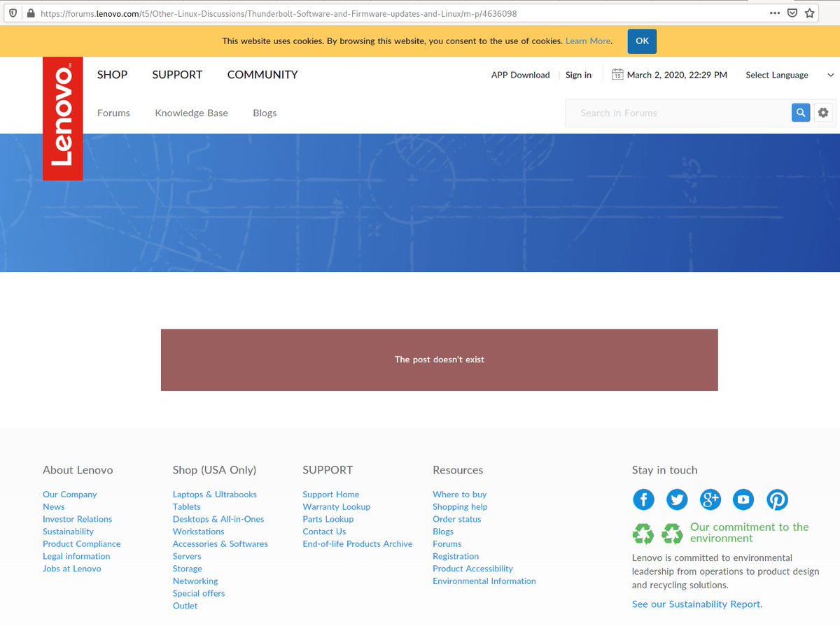
Task: Open the COMMUNITY menu
Action: (262, 75)
